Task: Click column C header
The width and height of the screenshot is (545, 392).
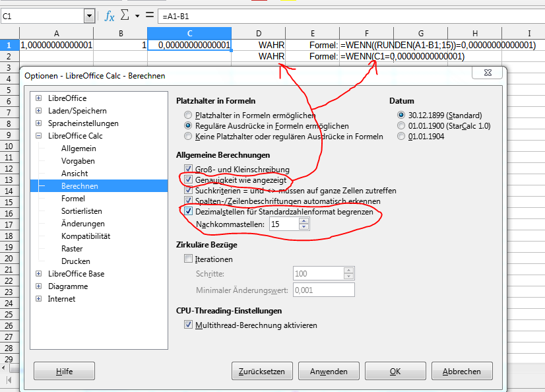Action: tap(189, 34)
